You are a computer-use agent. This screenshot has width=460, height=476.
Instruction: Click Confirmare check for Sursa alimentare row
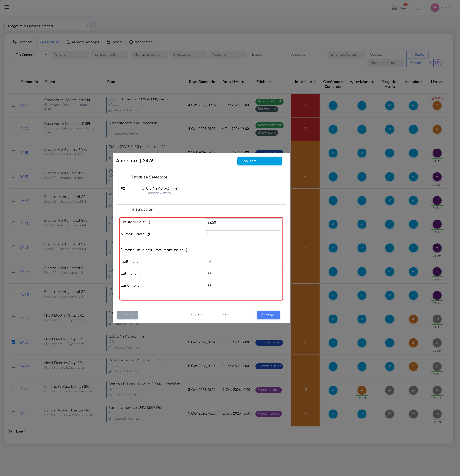click(333, 414)
